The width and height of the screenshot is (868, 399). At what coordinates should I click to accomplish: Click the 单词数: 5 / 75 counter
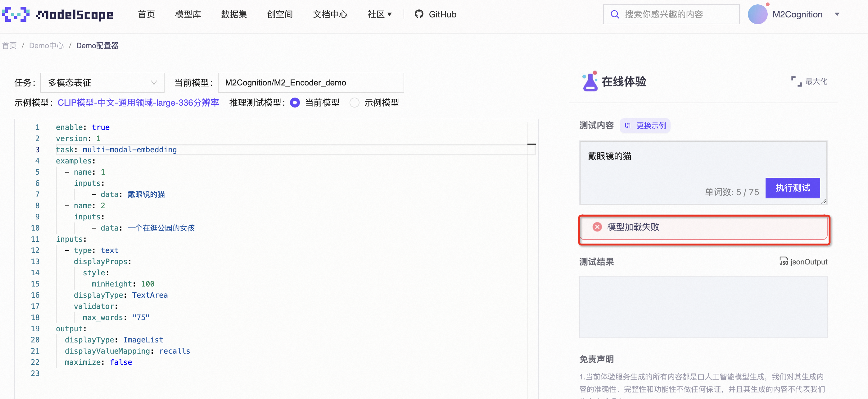(732, 192)
